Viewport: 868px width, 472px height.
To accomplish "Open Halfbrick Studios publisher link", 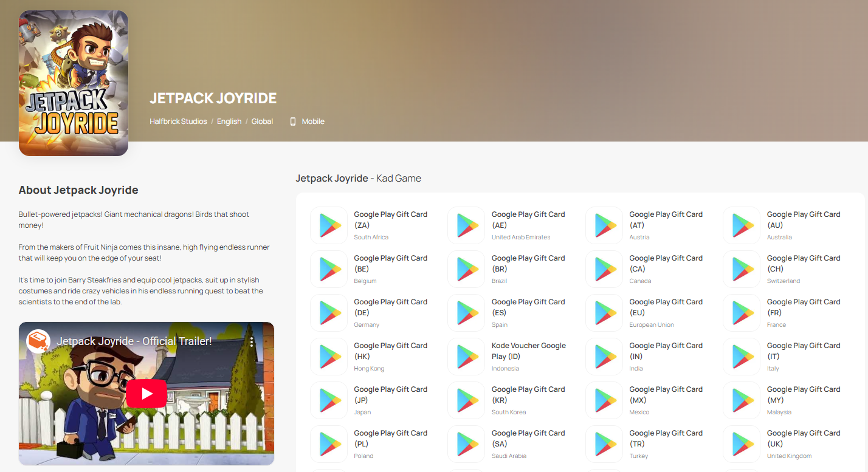I will pos(178,121).
